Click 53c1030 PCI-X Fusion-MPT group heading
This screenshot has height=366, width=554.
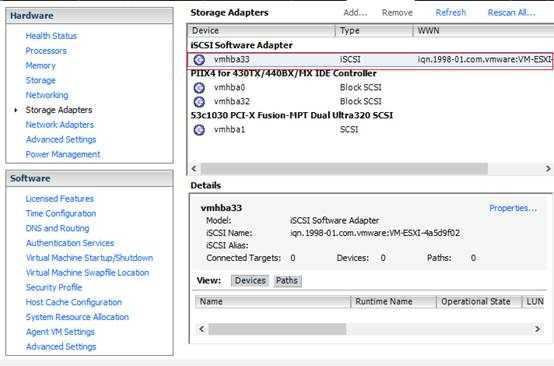(292, 116)
